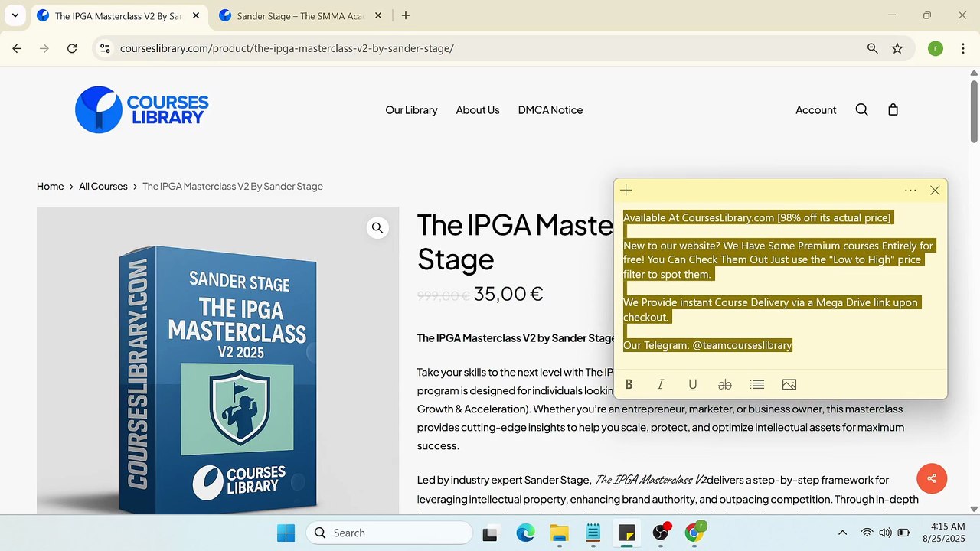This screenshot has height=551, width=980.
Task: Open the sticky note three-dots menu
Action: pos(910,191)
